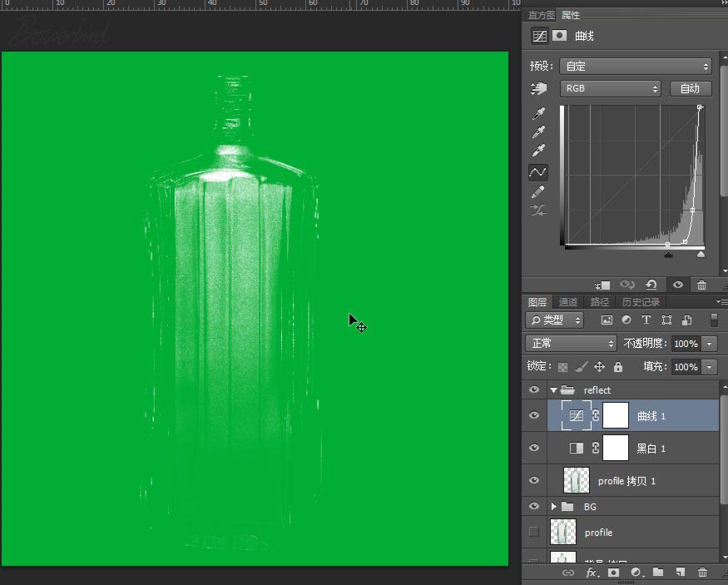Create a new layer group with folder icon

[657, 573]
